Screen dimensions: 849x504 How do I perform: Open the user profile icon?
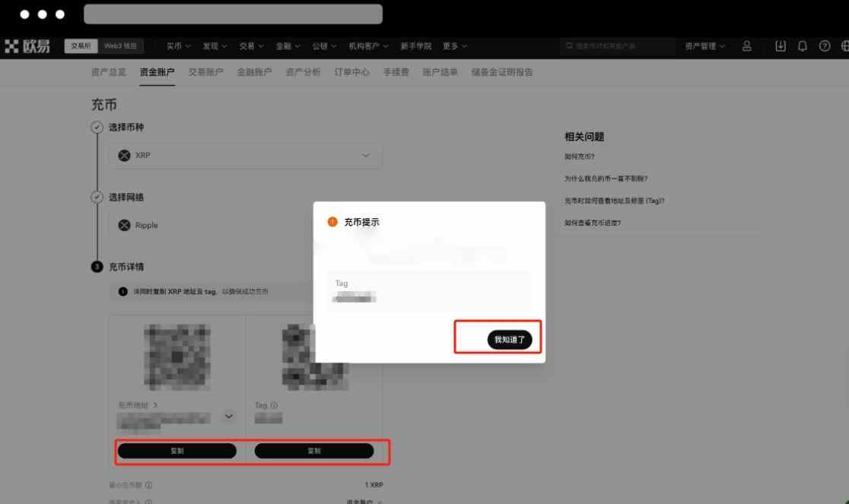click(746, 46)
